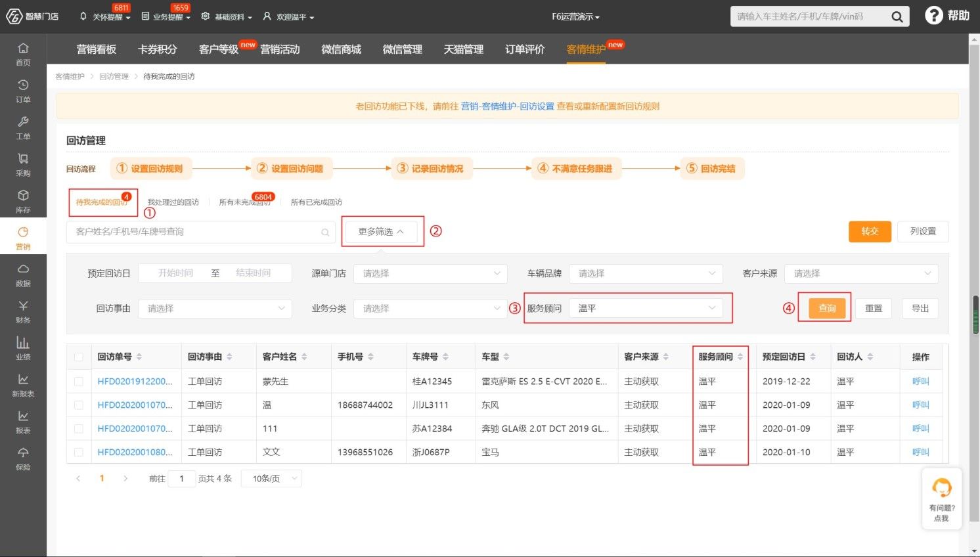Expand the 回访事由 select box
The width and height of the screenshot is (980, 557).
click(x=215, y=308)
